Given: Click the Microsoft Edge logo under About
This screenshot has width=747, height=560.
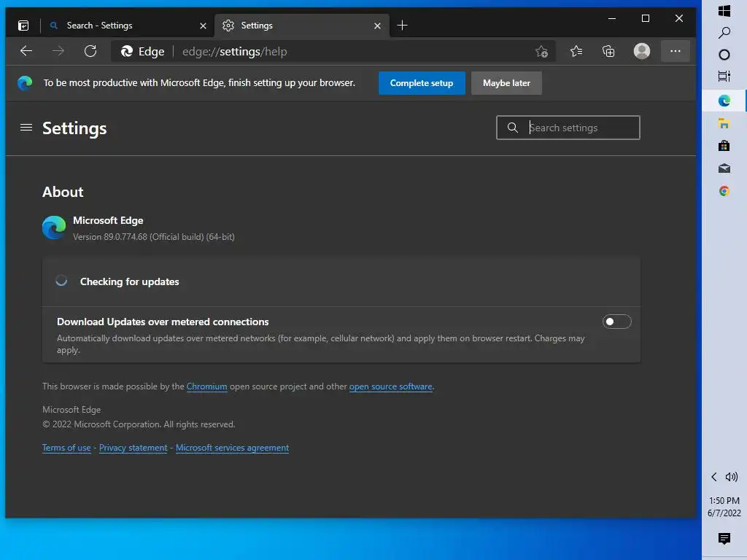Looking at the screenshot, I should [x=54, y=227].
